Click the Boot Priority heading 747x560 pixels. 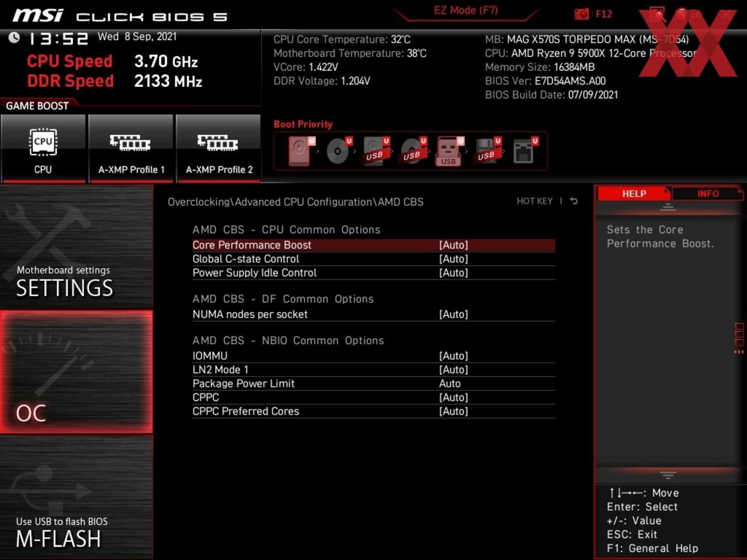pyautogui.click(x=303, y=124)
